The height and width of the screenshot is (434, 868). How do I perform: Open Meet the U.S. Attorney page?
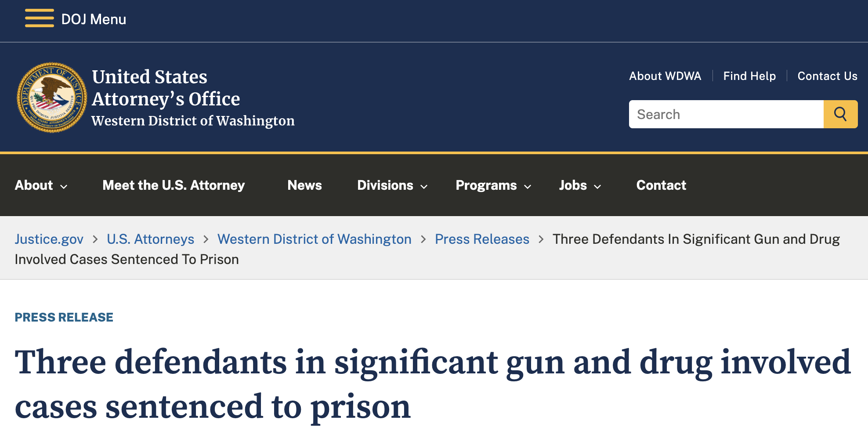pos(174,185)
